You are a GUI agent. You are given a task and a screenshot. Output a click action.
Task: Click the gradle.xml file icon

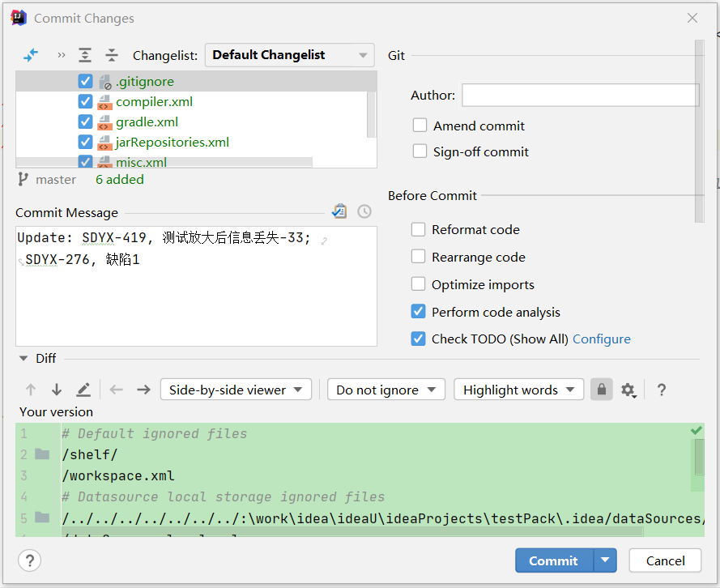coord(104,122)
